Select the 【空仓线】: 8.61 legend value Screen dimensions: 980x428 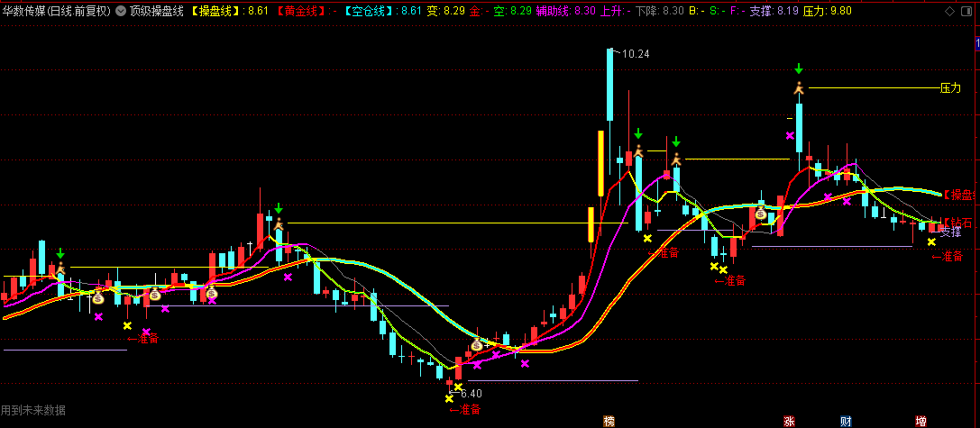[382, 11]
